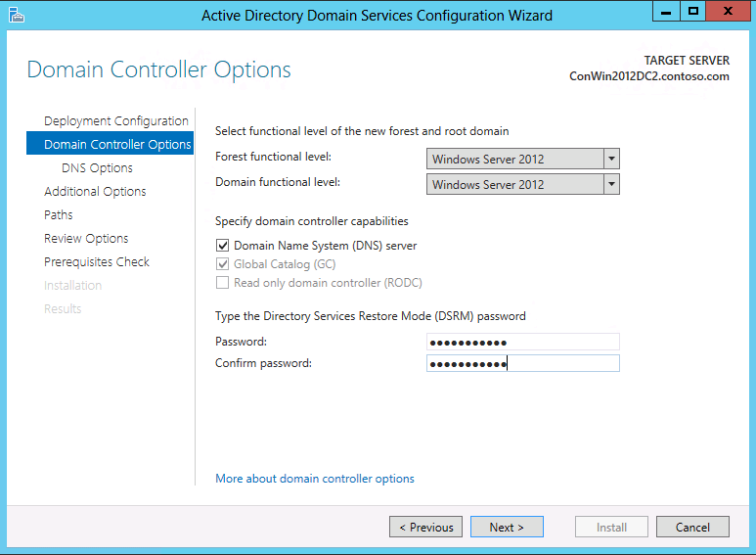Click the disabled Results step

point(63,309)
